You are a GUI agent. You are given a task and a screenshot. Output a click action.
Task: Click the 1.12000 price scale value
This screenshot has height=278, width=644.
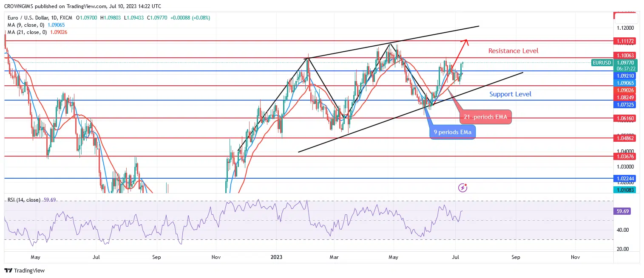pos(625,28)
